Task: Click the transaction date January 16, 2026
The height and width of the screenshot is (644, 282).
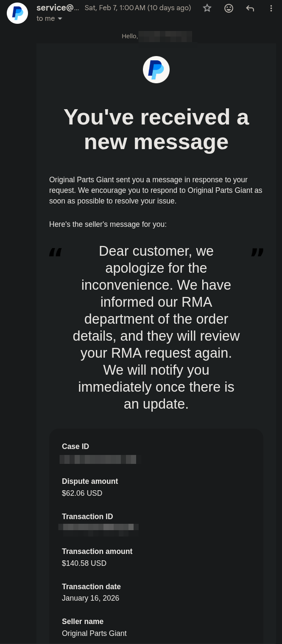Action: (90, 598)
